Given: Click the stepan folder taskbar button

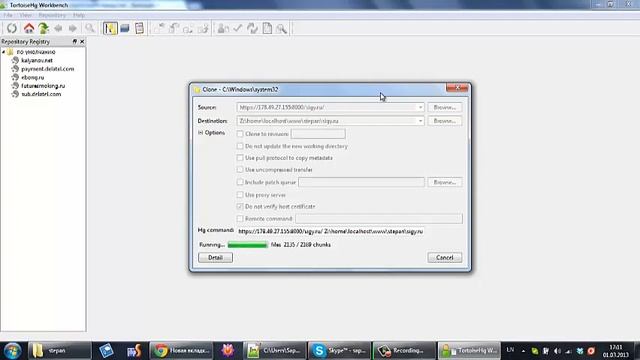Looking at the screenshot, I should tap(60, 351).
